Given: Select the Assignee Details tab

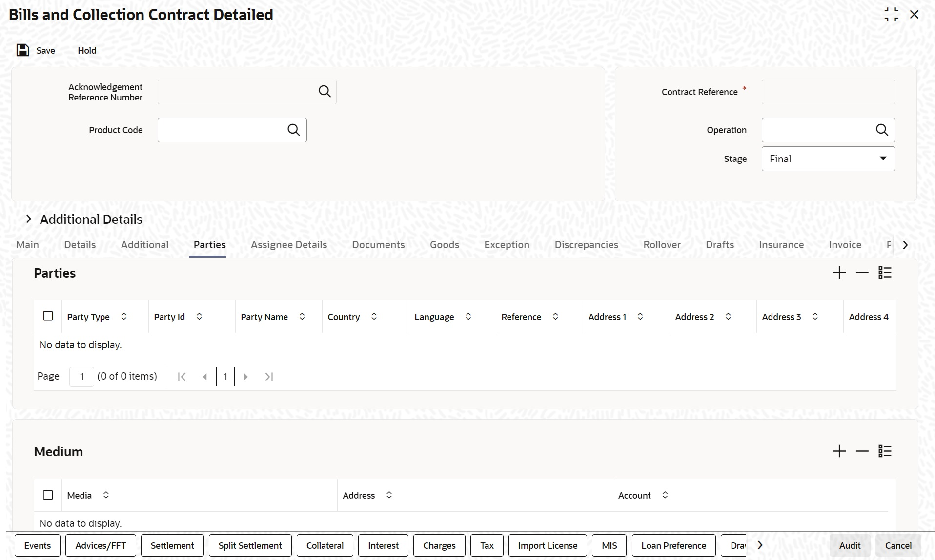Looking at the screenshot, I should point(289,245).
